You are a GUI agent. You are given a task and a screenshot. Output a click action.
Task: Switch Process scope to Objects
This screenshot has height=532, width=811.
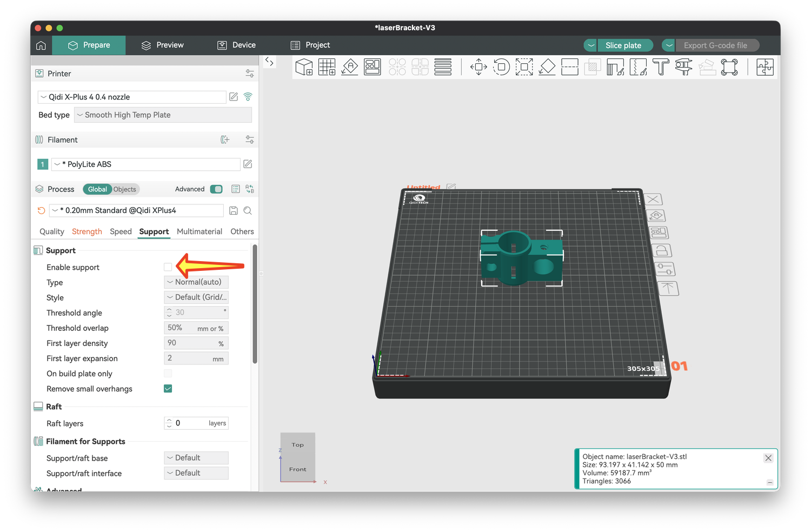pos(125,189)
